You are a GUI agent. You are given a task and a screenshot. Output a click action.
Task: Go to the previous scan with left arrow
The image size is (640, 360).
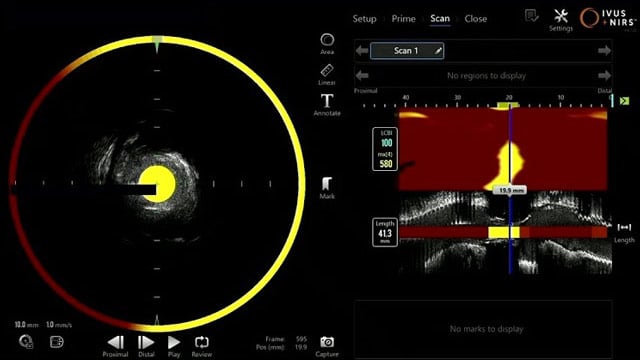click(x=362, y=51)
